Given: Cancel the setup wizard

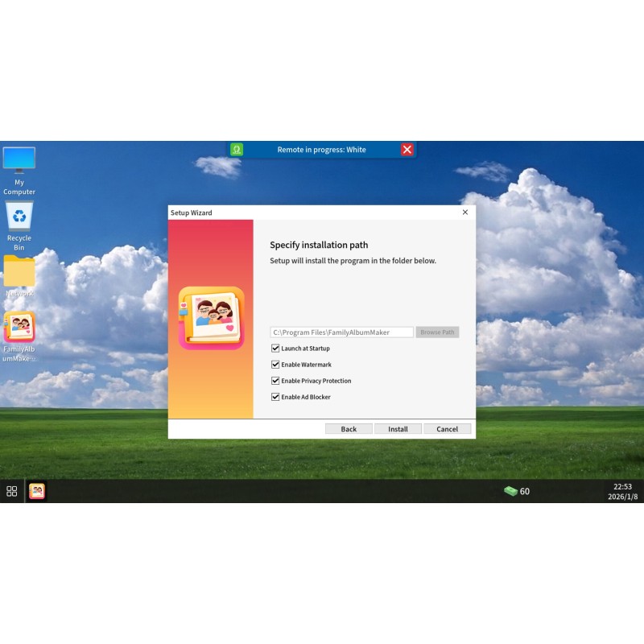Looking at the screenshot, I should pos(447,429).
